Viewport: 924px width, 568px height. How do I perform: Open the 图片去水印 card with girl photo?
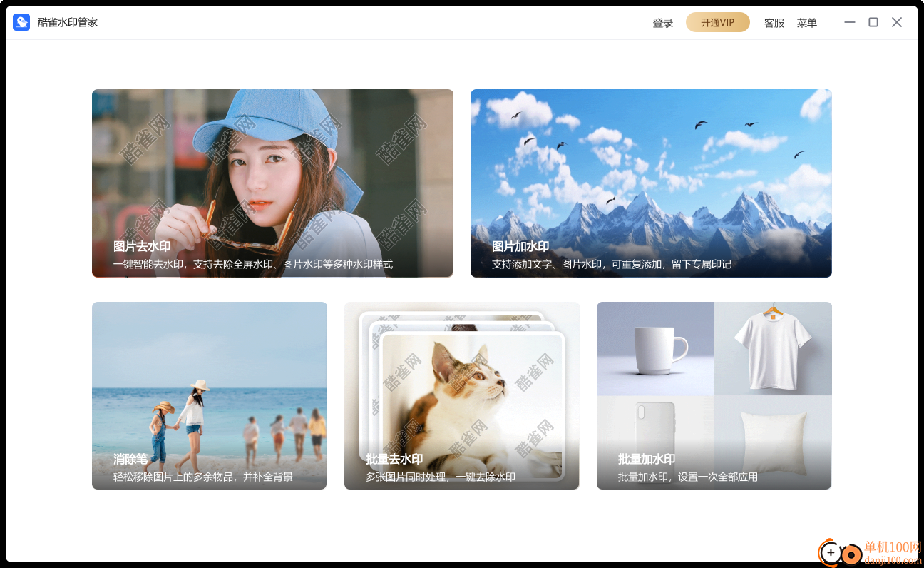click(x=272, y=183)
